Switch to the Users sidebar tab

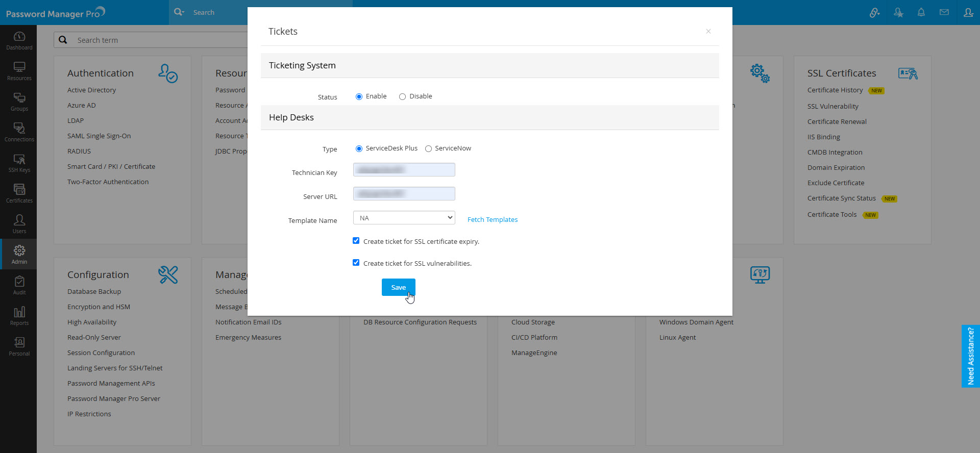(x=19, y=224)
